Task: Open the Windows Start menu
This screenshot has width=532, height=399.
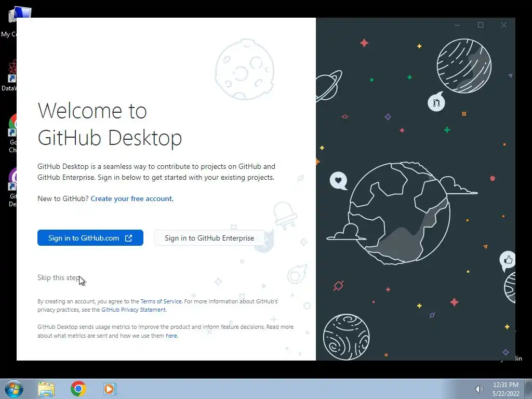Action: coord(14,389)
